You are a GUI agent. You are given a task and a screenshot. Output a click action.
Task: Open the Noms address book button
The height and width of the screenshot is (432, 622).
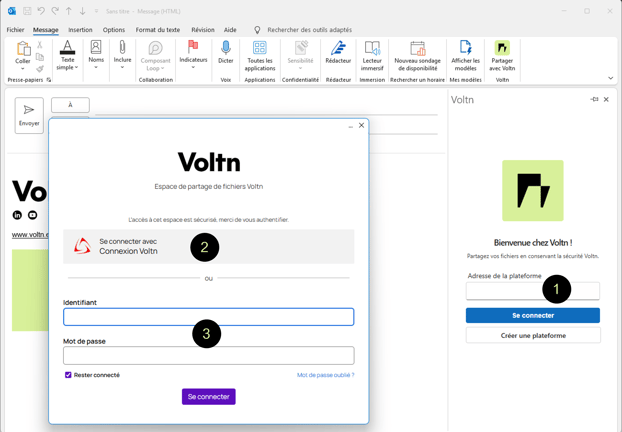[96, 54]
